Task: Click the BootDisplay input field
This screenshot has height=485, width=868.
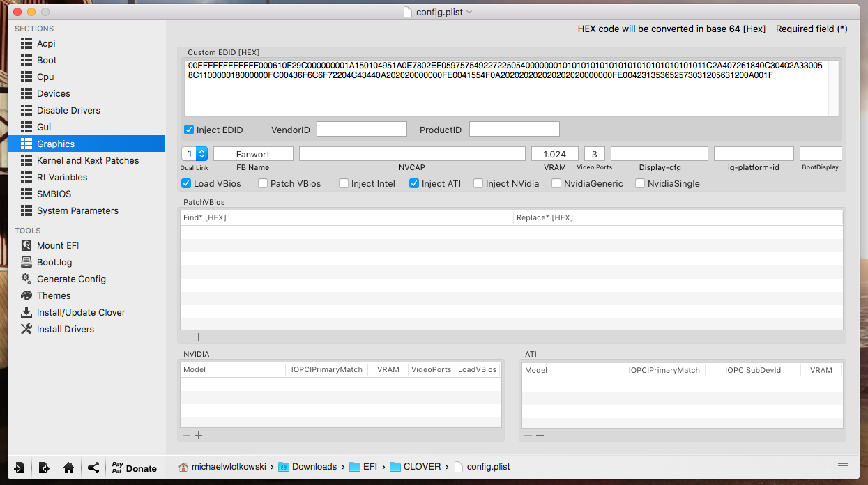Action: tap(821, 154)
